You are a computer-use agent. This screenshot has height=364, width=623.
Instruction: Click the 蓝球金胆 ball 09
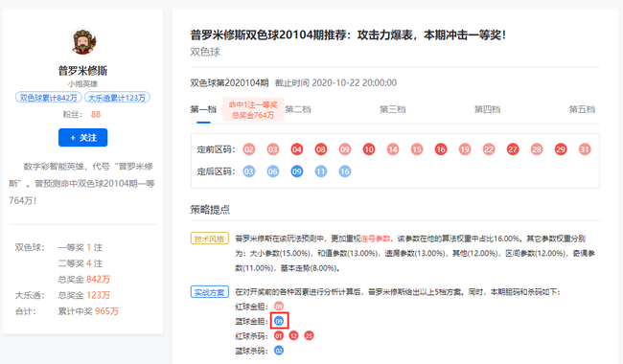(x=279, y=321)
